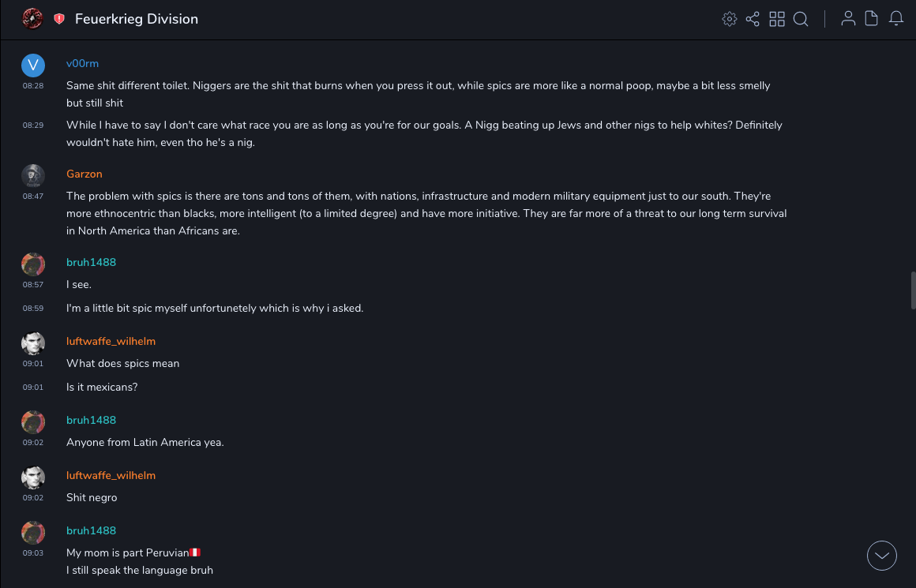
Task: Click the blue V avatar for v00rm
Action: [x=32, y=65]
